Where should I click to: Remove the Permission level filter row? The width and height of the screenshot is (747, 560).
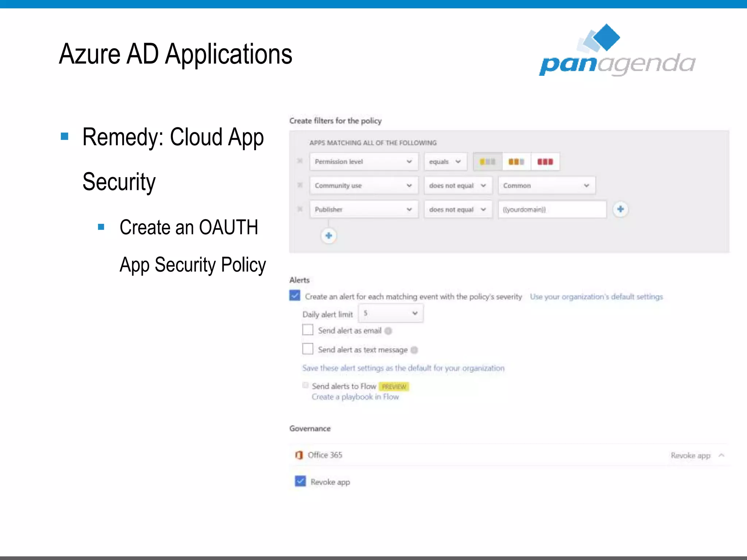point(300,161)
